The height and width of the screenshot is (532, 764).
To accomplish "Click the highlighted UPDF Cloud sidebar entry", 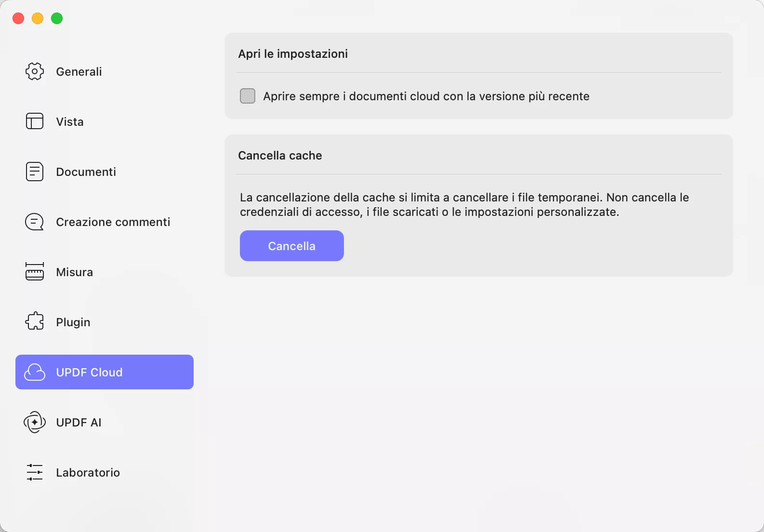I will pyautogui.click(x=104, y=372).
